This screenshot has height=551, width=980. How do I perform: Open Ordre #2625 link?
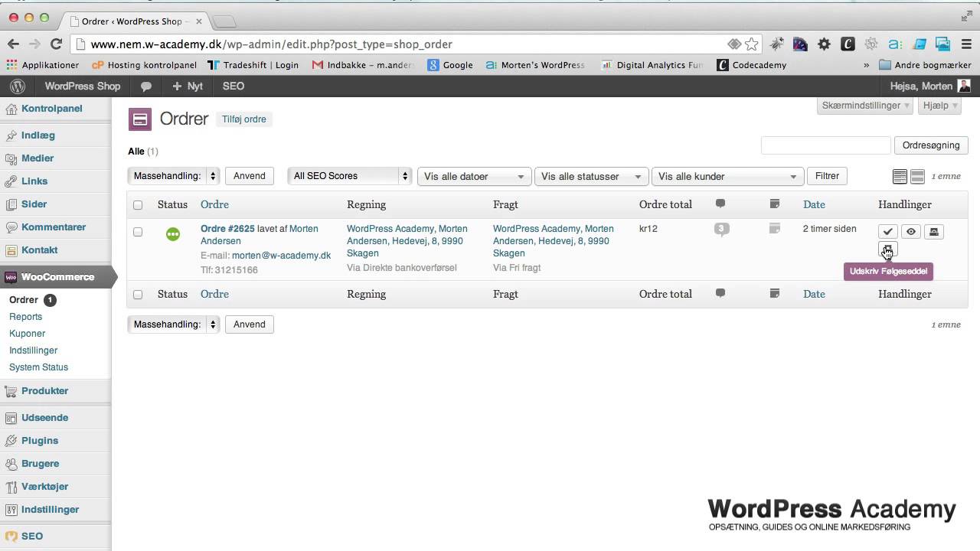227,229
